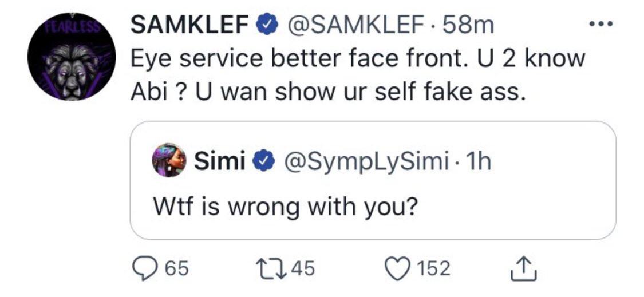Image resolution: width=644 pixels, height=297 pixels.
Task: Click Simi's small profile avatar
Action: [x=170, y=160]
